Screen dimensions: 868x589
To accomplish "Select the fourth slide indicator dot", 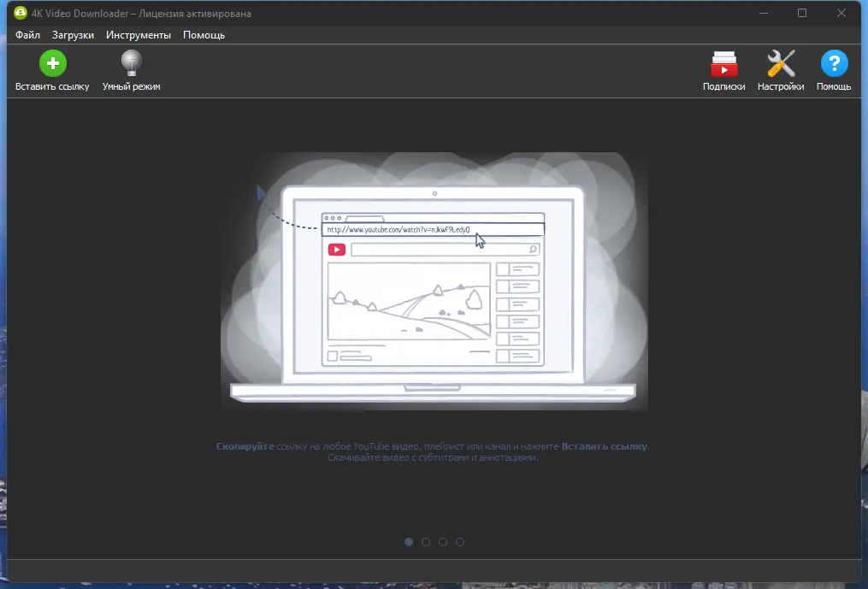I will click(x=460, y=542).
